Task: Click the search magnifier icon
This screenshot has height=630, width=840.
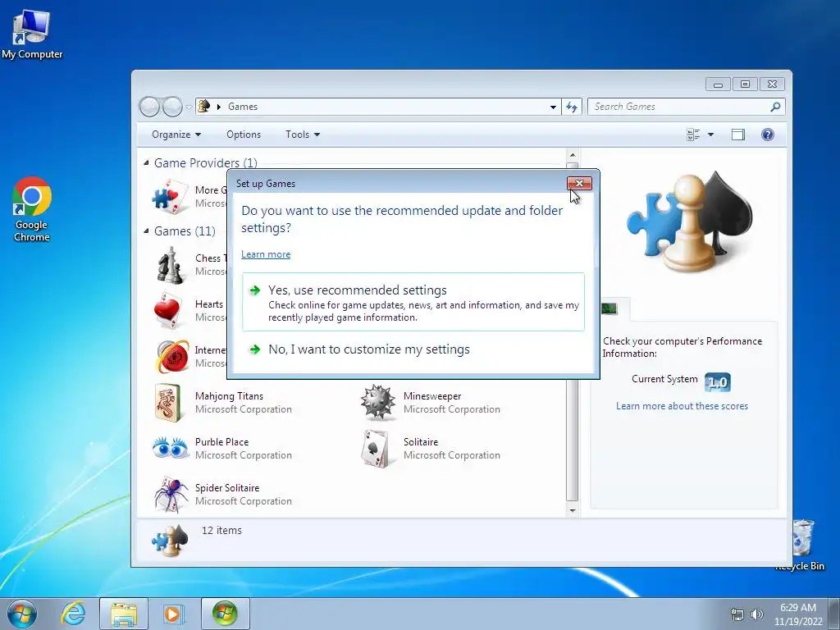Action: point(775,107)
